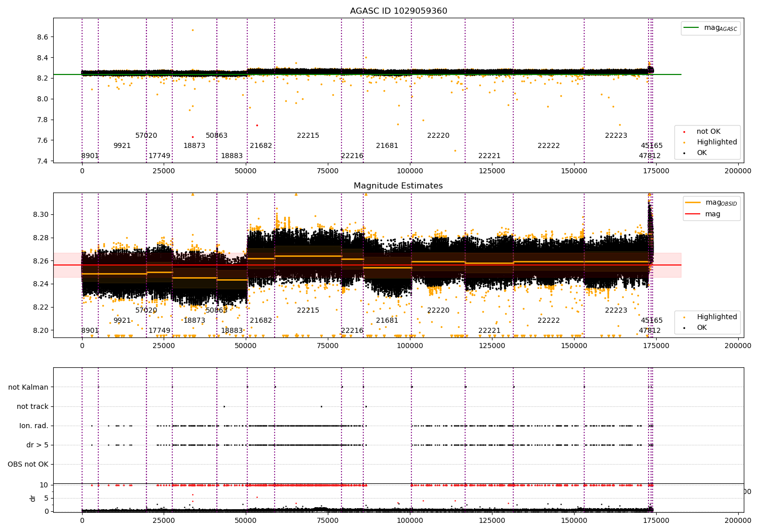Screen dimensions: 760x532
Task: Click the 125000 x-axis tick of bottom panel
Action: click(492, 520)
